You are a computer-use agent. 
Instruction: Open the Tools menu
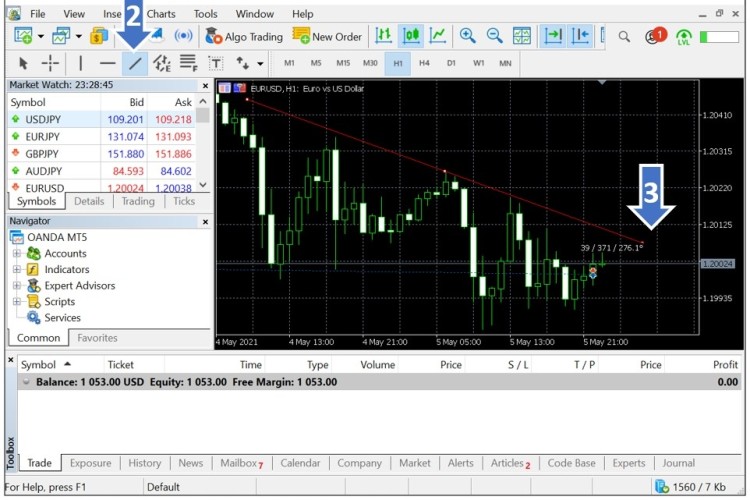[205, 14]
